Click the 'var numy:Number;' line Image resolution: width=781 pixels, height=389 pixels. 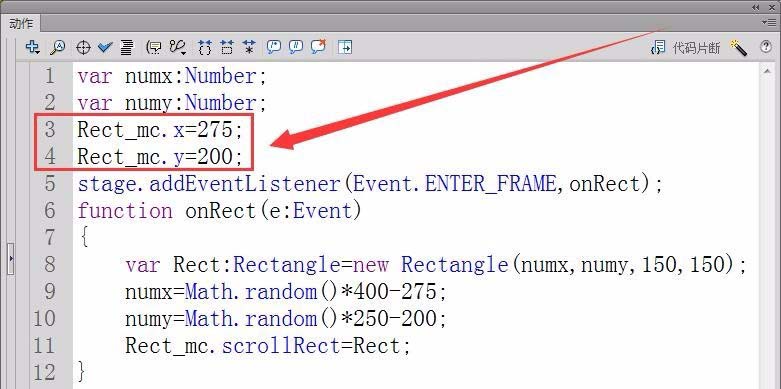click(x=172, y=103)
